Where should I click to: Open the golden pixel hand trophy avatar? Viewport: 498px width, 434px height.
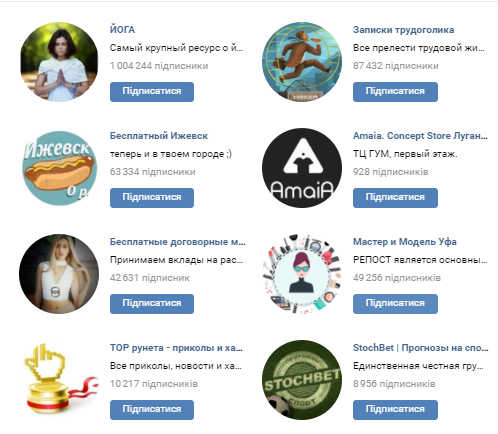click(59, 380)
